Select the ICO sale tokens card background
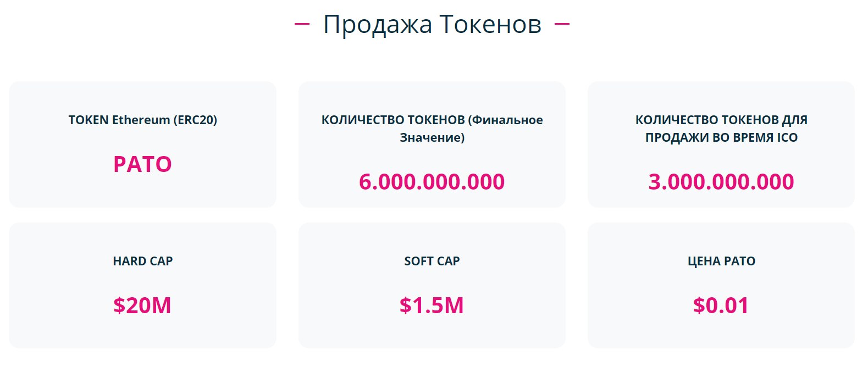The image size is (868, 367). [x=721, y=144]
